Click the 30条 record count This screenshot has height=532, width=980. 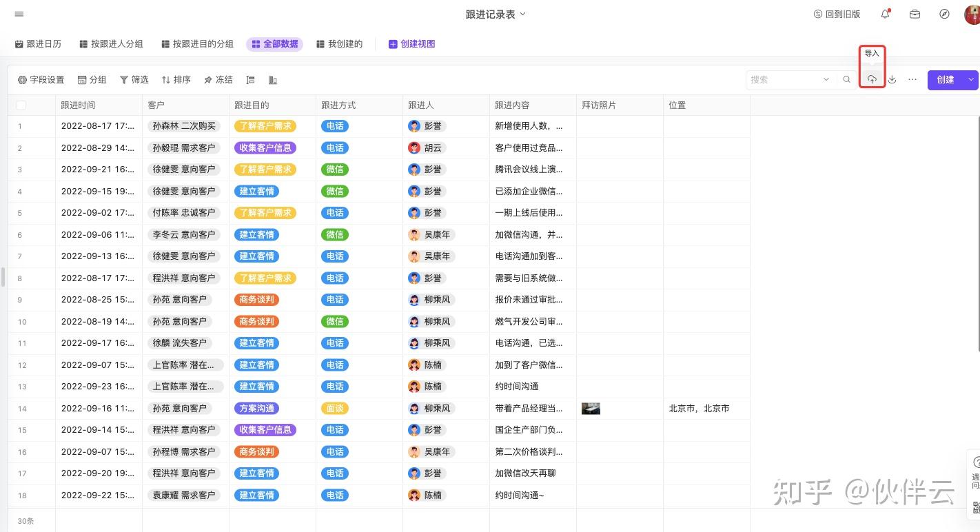pyautogui.click(x=25, y=522)
